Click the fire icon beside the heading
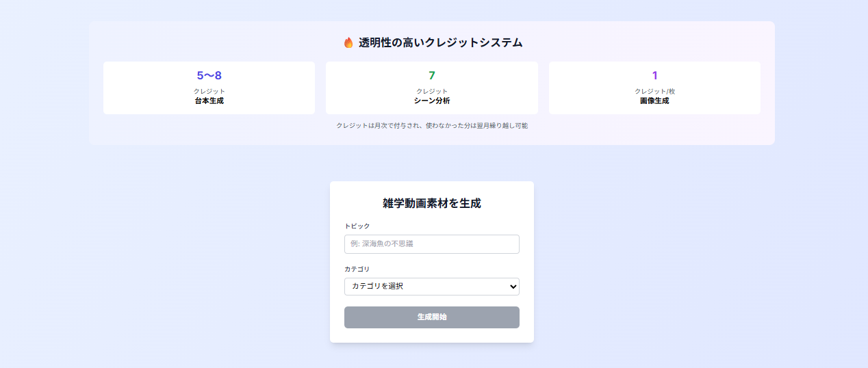 [x=348, y=42]
